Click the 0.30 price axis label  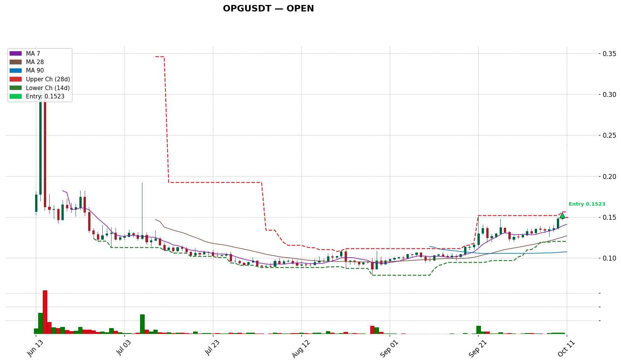(x=610, y=95)
